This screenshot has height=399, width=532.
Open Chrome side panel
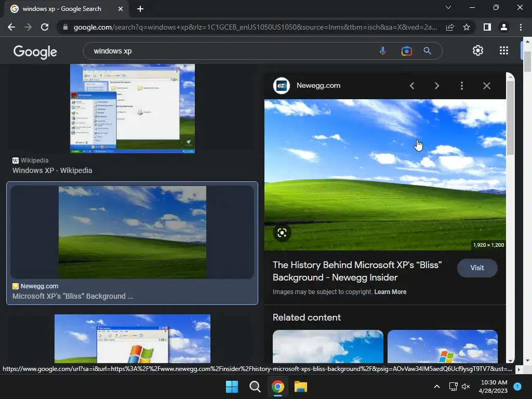tap(487, 27)
